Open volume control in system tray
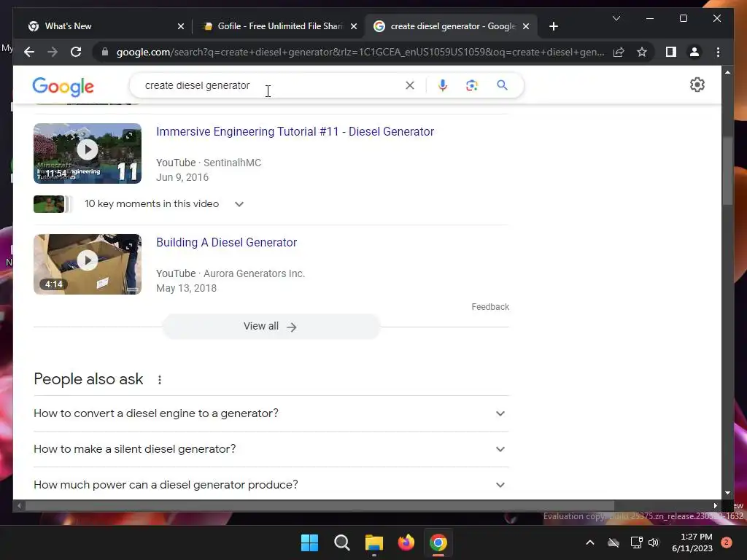 pyautogui.click(x=654, y=542)
